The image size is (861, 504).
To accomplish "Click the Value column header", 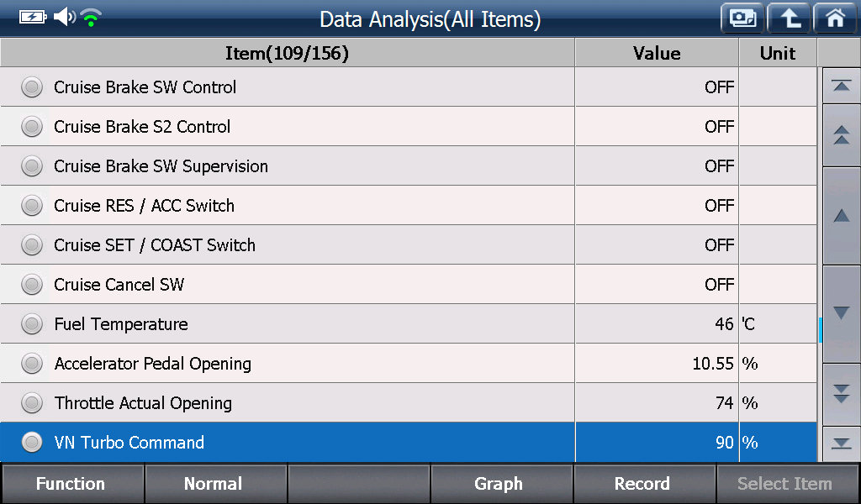I will [x=657, y=53].
